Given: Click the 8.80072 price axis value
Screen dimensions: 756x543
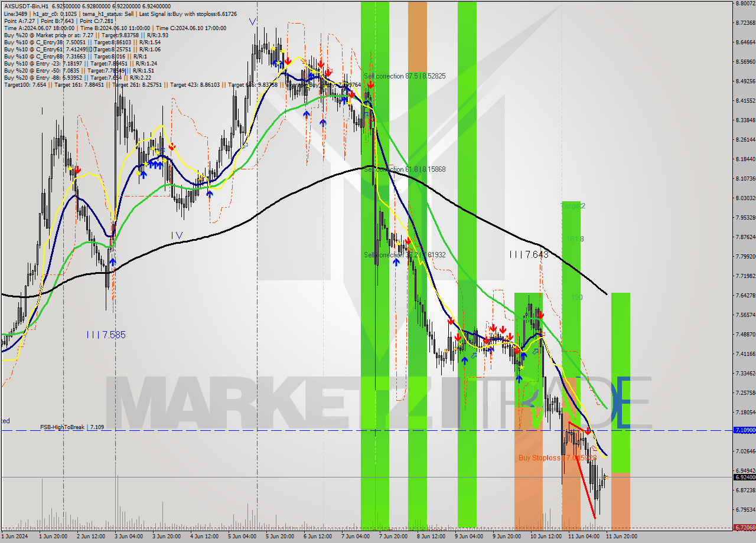Looking at the screenshot, I should coord(745,4).
